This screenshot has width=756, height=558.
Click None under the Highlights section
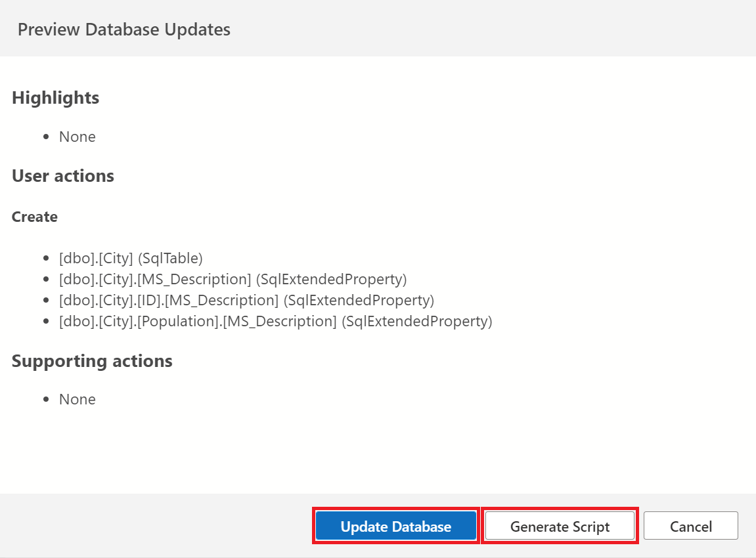tap(77, 137)
